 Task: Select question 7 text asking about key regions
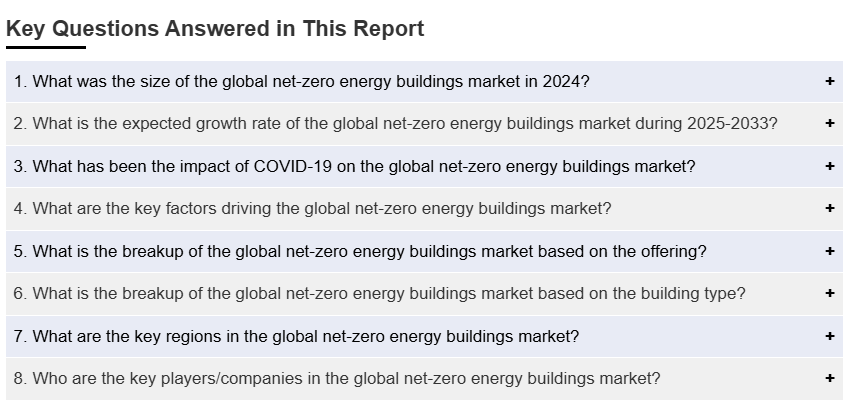[296, 336]
